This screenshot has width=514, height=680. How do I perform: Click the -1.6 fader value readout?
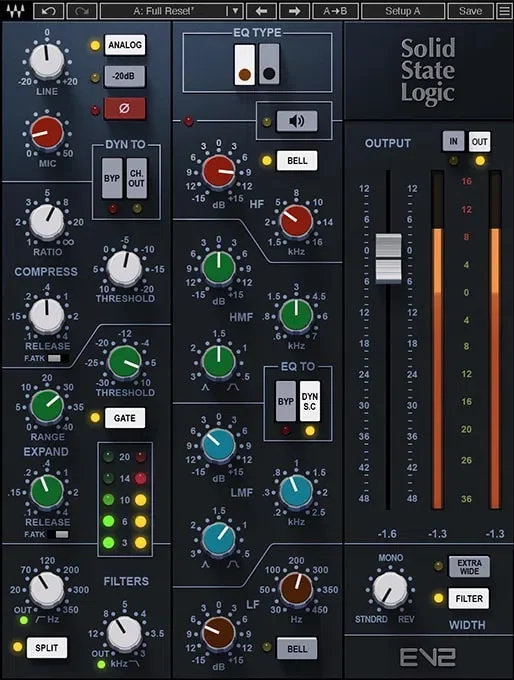click(x=387, y=534)
